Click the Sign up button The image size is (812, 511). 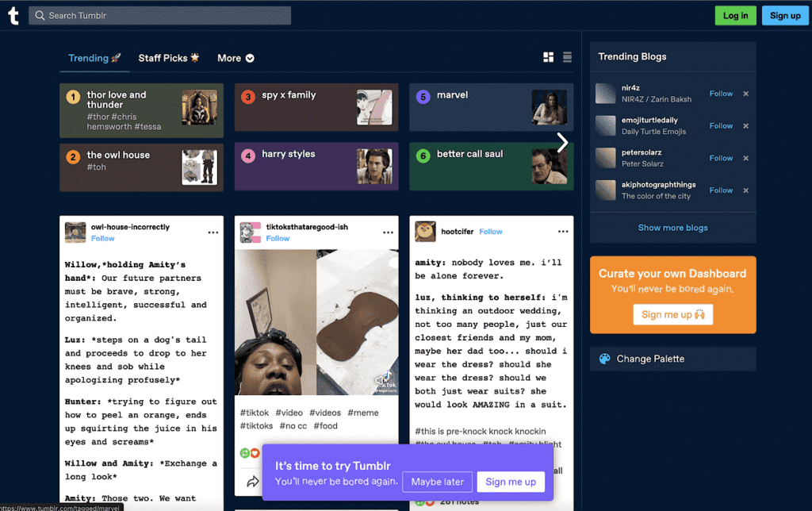coord(785,16)
